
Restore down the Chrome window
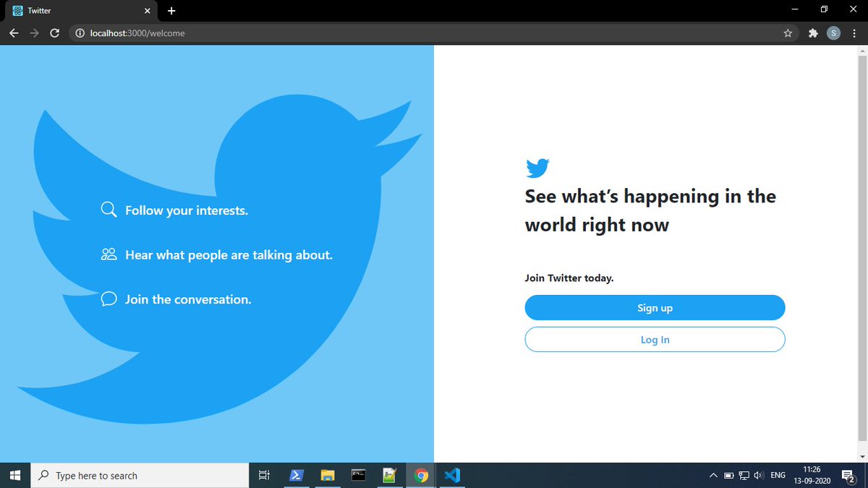pyautogui.click(x=824, y=9)
